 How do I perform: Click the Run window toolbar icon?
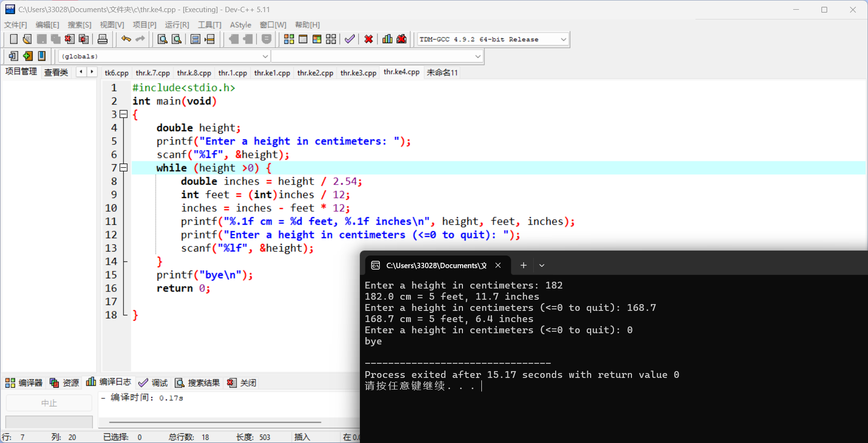(303, 39)
